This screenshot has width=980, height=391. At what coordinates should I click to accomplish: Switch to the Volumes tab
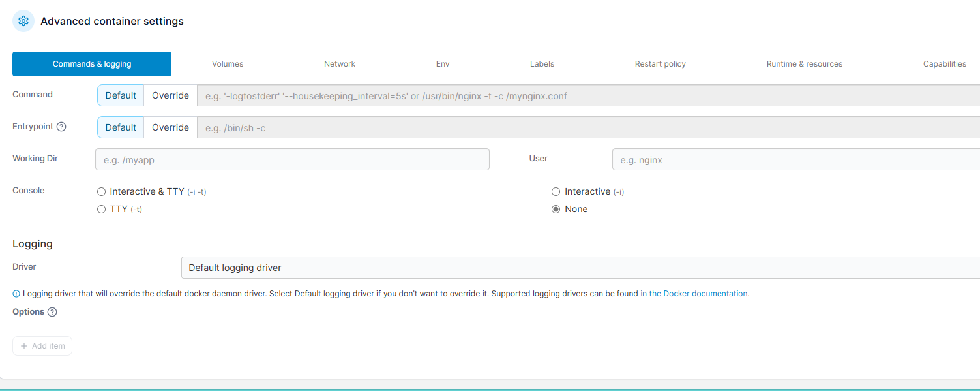pyautogui.click(x=228, y=64)
